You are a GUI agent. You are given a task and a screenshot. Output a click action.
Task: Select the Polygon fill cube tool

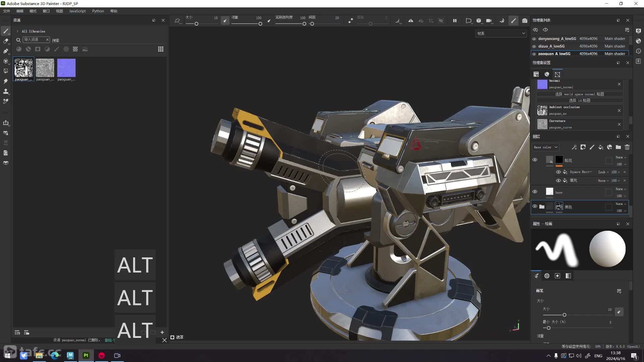click(6, 61)
